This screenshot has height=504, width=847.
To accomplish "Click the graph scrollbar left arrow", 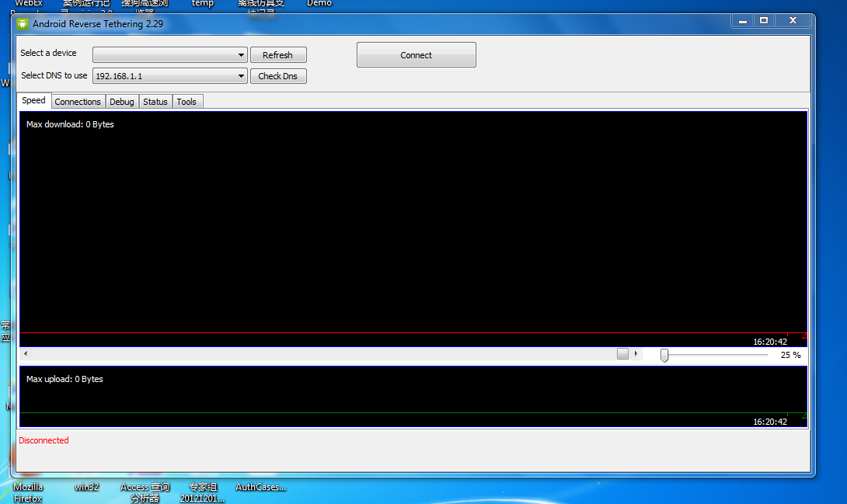I will (x=26, y=354).
